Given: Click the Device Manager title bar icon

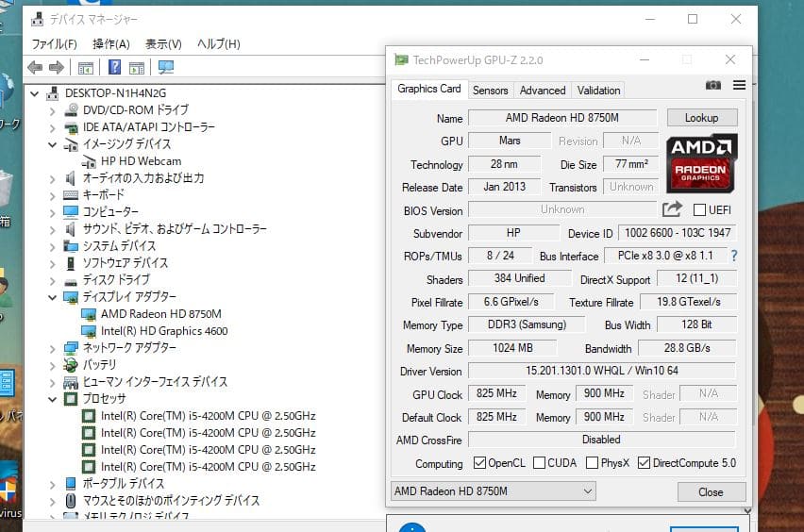Looking at the screenshot, I should (x=38, y=20).
